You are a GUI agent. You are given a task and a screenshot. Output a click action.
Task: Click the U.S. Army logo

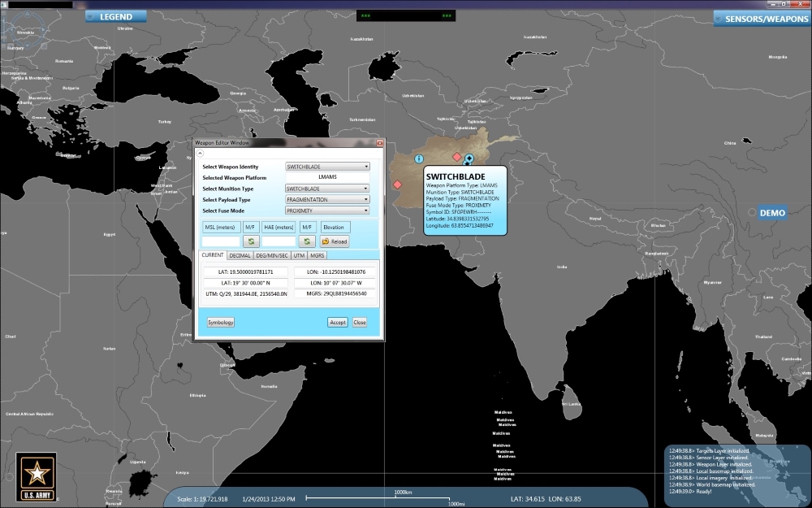point(37,476)
